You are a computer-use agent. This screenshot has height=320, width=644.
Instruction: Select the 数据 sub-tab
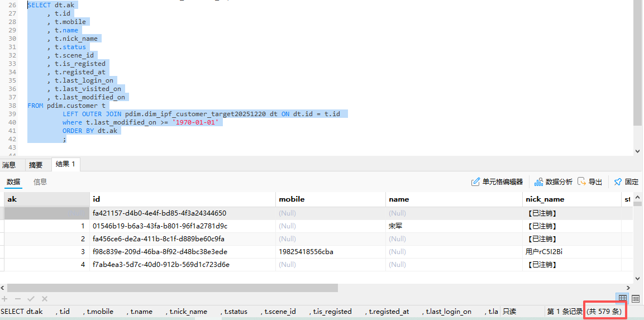pos(13,182)
